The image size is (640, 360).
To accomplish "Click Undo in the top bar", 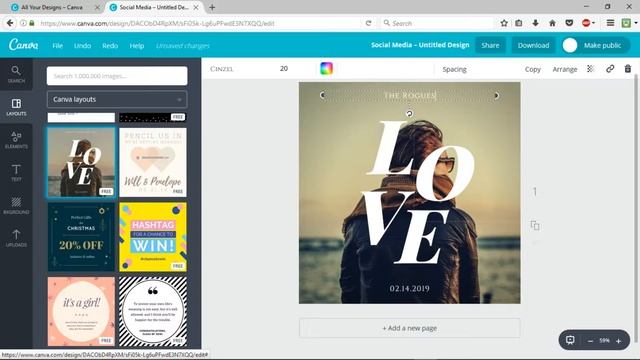I will tap(82, 45).
